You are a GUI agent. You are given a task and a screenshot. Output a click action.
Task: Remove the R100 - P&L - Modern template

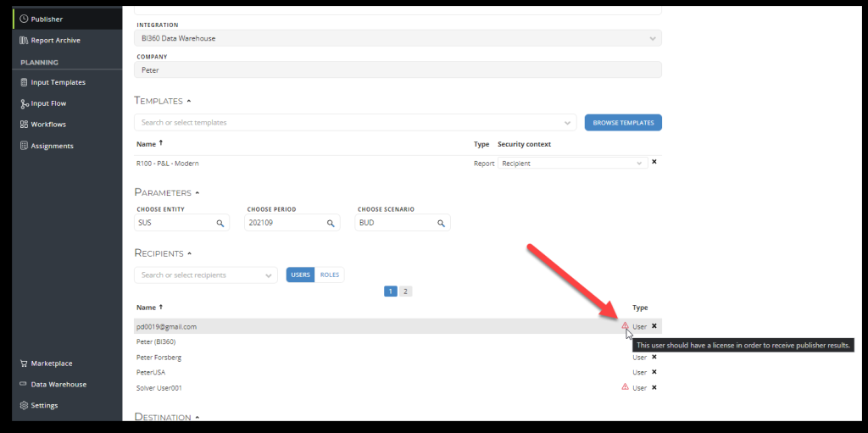click(654, 163)
